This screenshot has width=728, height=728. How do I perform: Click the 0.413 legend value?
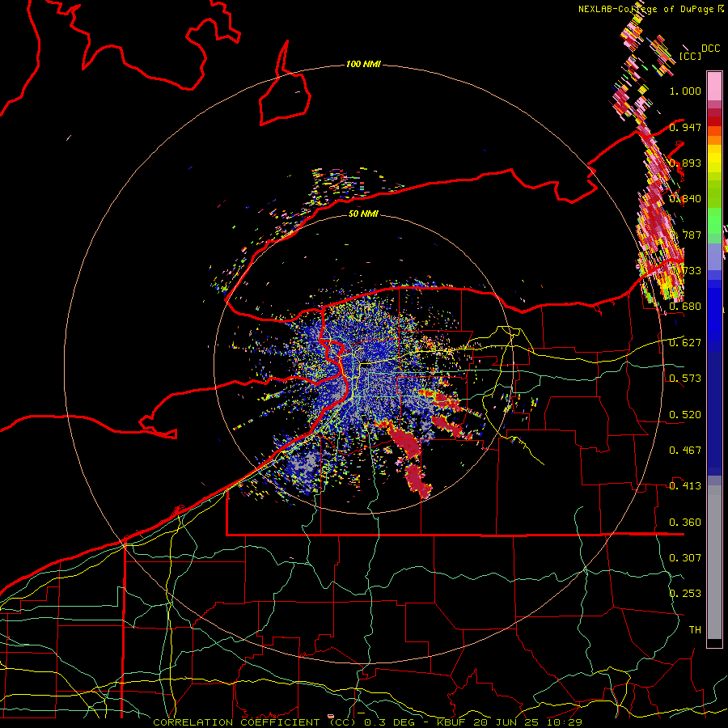[x=685, y=485]
